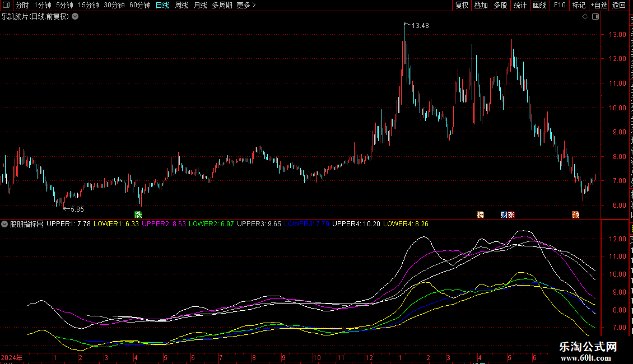Open the 多股 multi-stock view
The width and height of the screenshot is (633, 364).
click(x=500, y=5)
